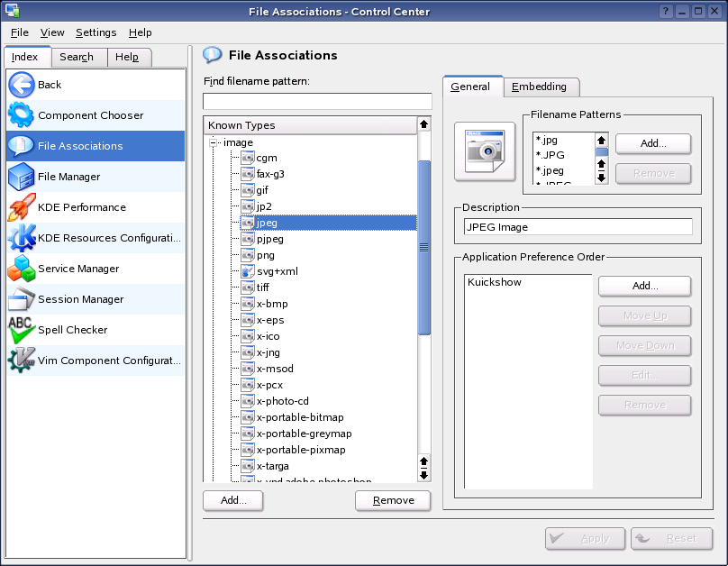Select x-portable-pixmap in Known Types
The height and width of the screenshot is (566, 728).
pos(301,450)
